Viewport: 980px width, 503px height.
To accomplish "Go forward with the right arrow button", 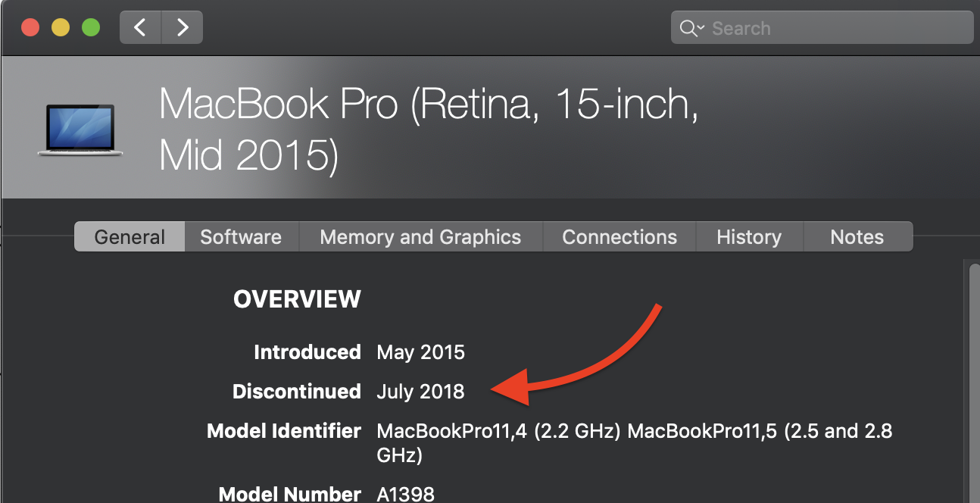I will coord(182,28).
